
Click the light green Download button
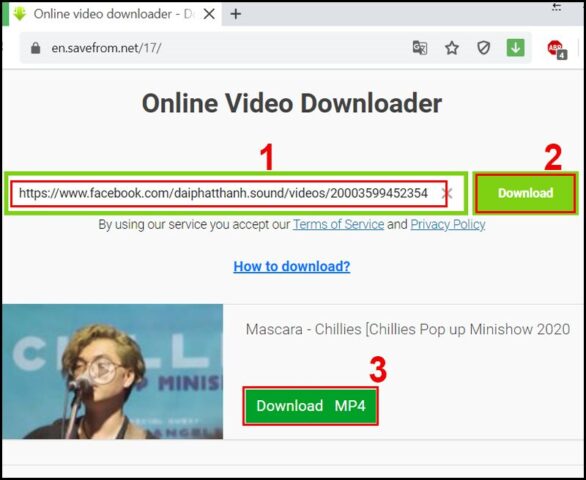pos(525,193)
